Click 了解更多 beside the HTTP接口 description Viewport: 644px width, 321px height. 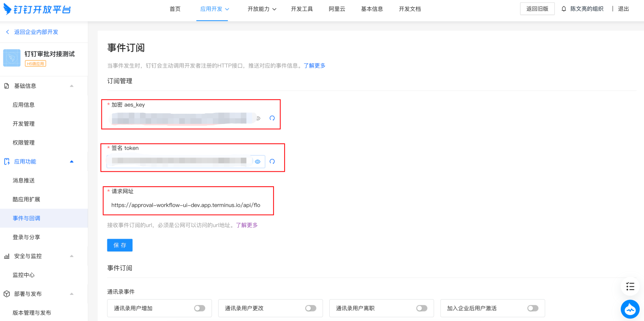[315, 66]
